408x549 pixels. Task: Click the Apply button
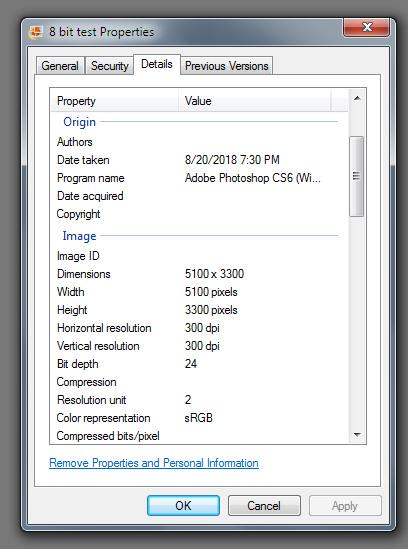point(345,506)
